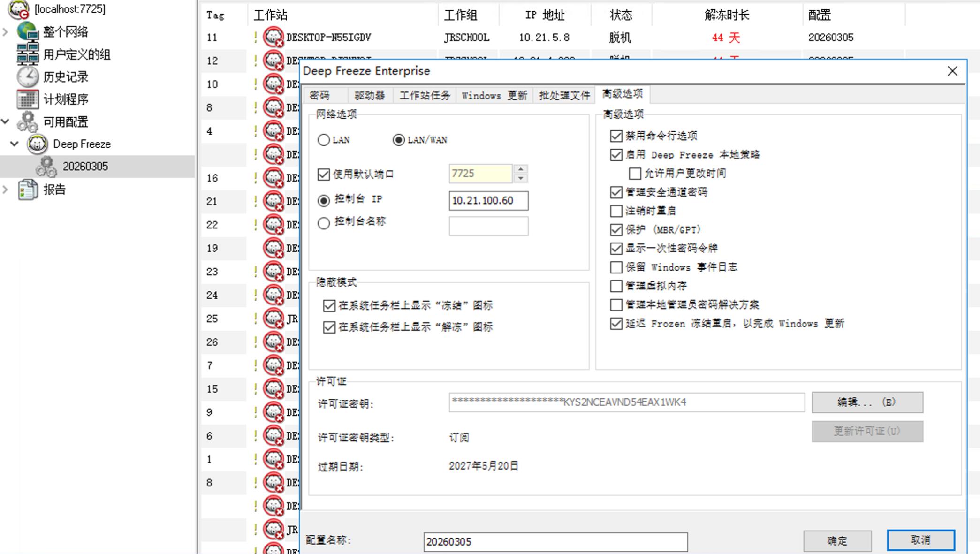Toggle 显示一次性密码令牌 checkbox
Viewport: 980px width, 554px height.
click(x=616, y=249)
